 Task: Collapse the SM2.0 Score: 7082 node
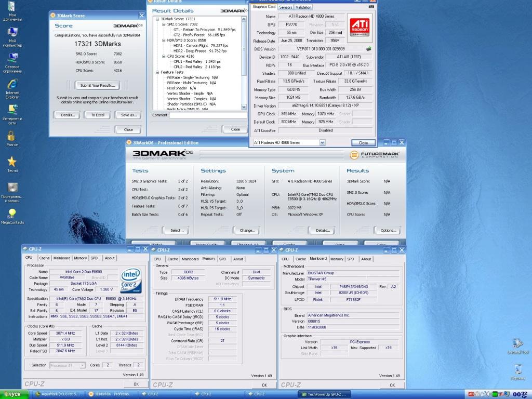[x=164, y=24]
